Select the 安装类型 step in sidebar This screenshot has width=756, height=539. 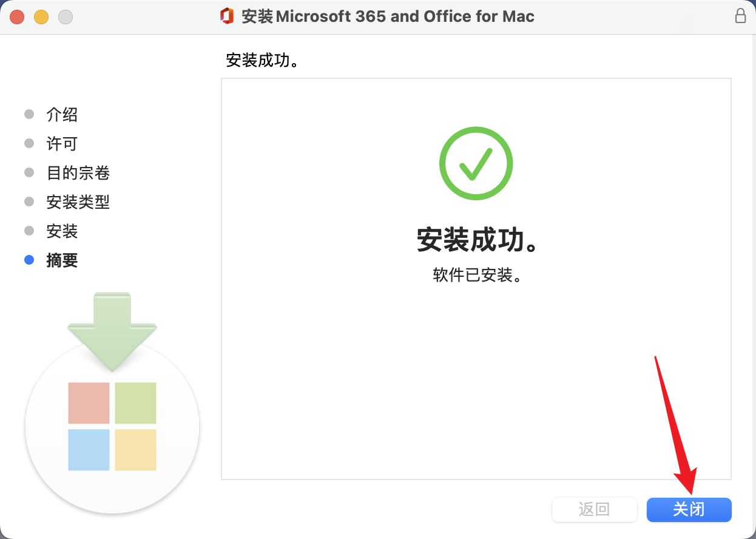(78, 202)
